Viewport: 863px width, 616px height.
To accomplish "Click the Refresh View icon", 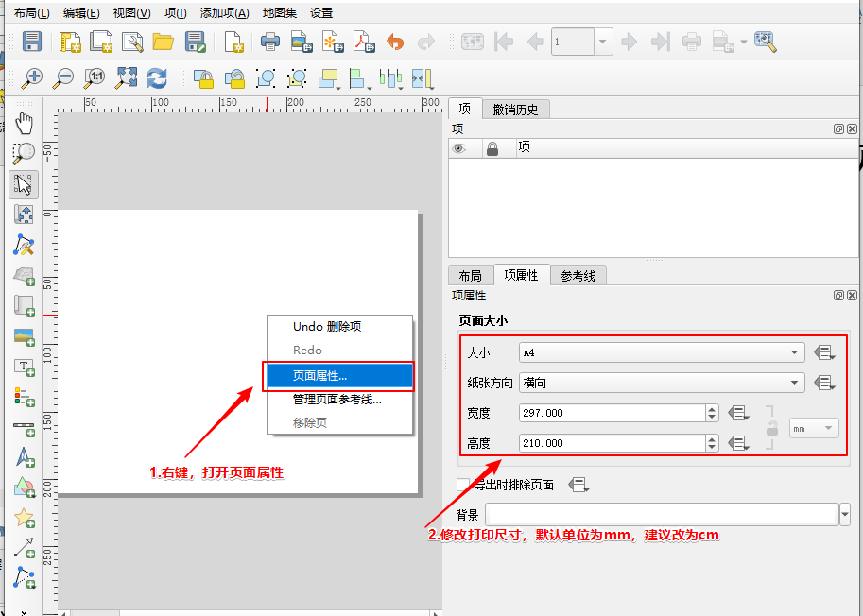I will tap(156, 78).
